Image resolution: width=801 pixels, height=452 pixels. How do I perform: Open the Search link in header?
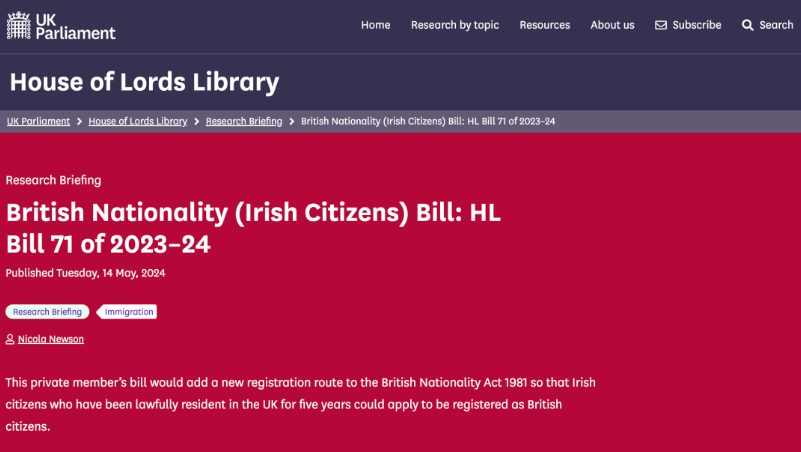coord(776,25)
